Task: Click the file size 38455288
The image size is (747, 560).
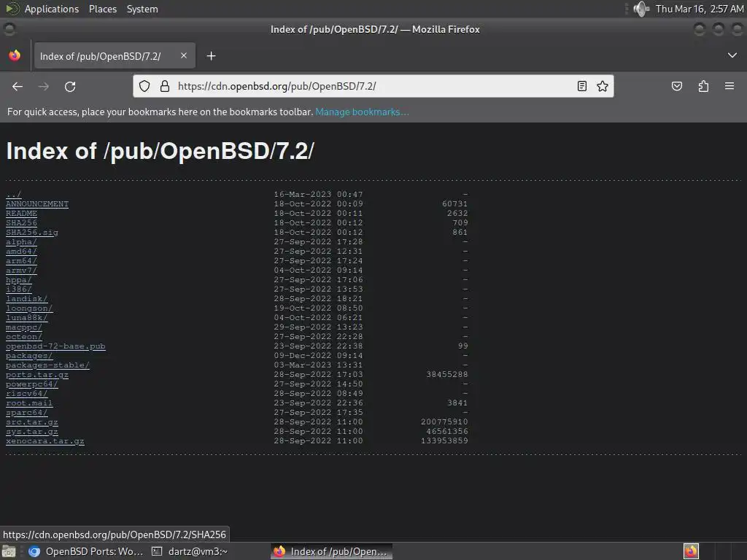Action: (x=447, y=375)
